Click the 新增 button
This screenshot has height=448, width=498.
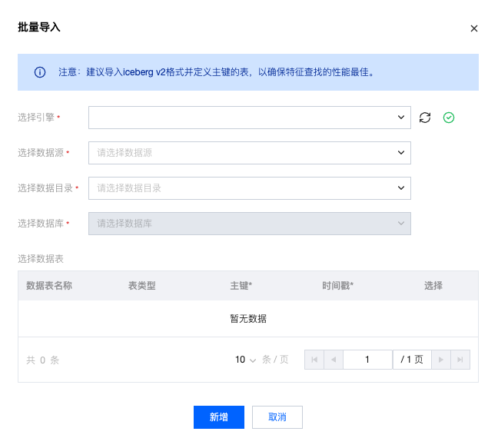[x=219, y=417]
